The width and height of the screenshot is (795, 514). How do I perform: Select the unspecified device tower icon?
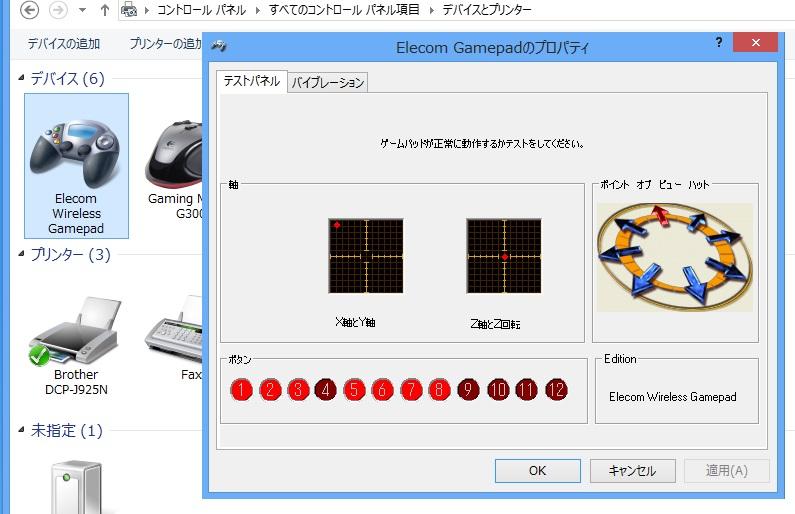coord(77,487)
